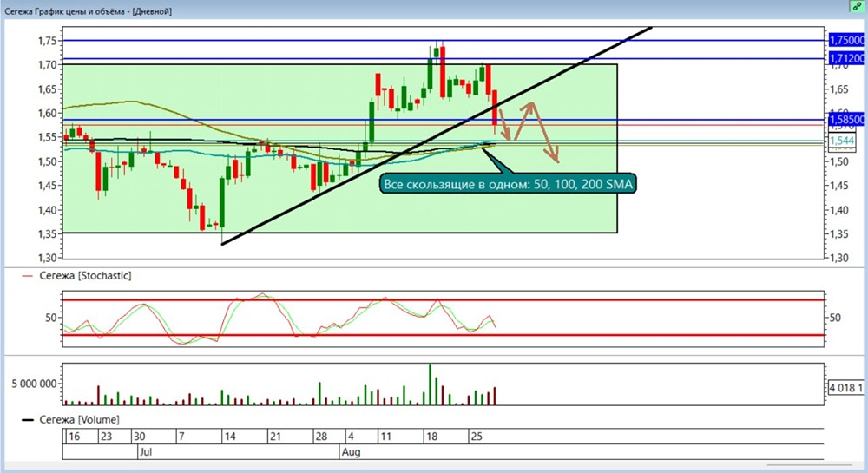This screenshot has width=868, height=473.
Task: Click the horizontal scrollbar at the window bottom
Action: pyautogui.click(x=809, y=464)
